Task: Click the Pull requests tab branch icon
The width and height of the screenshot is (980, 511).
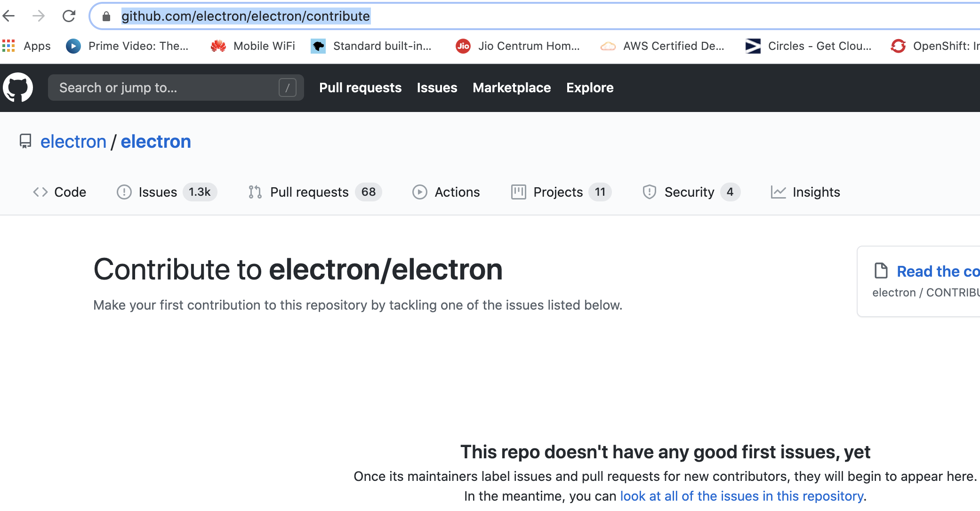Action: [x=255, y=192]
